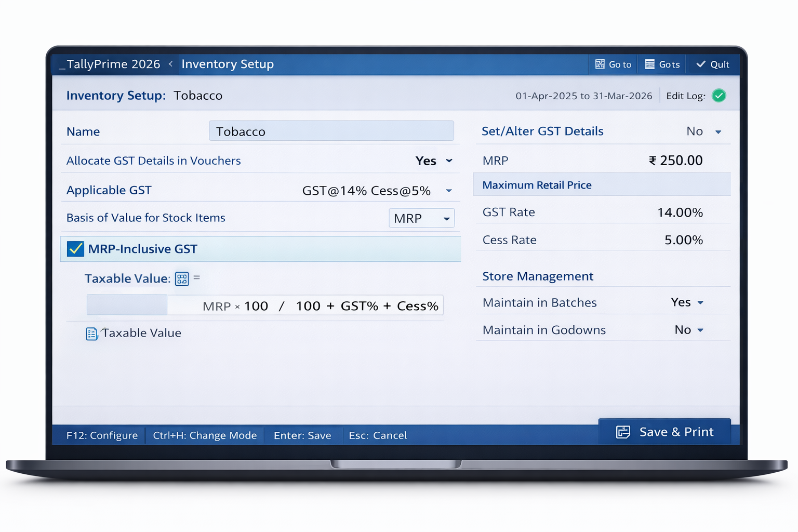
Task: Open the Ctrl+H Change Mode menu
Action: click(204, 435)
